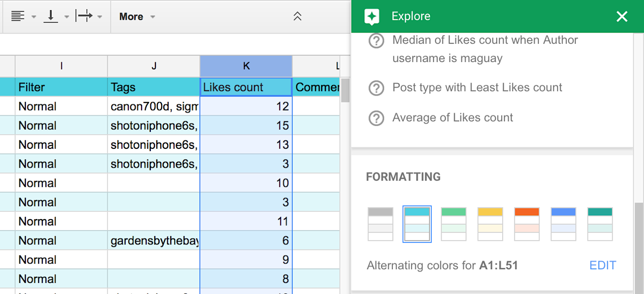Select Post type with Least Likes count
This screenshot has height=294, width=644.
[477, 88]
